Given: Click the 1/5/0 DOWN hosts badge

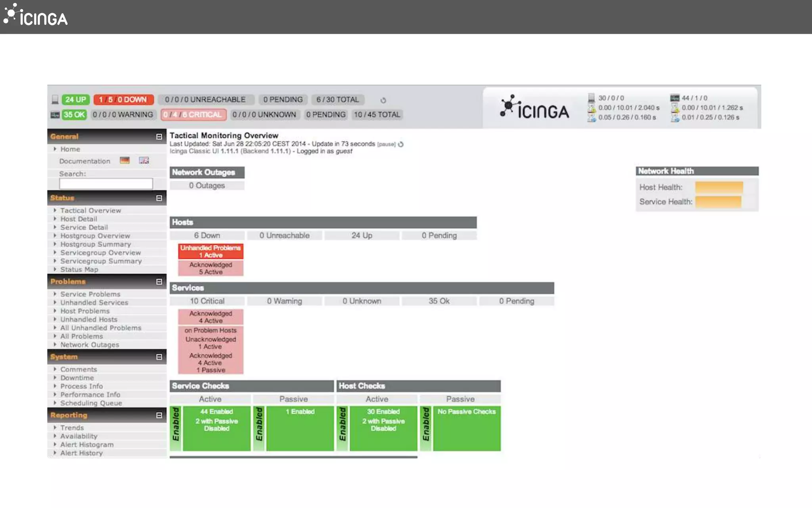Looking at the screenshot, I should click(123, 100).
